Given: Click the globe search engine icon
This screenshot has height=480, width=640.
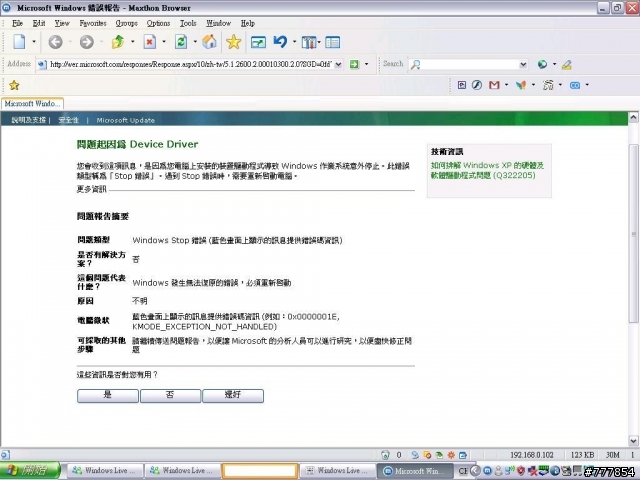Looking at the screenshot, I should (x=542, y=64).
